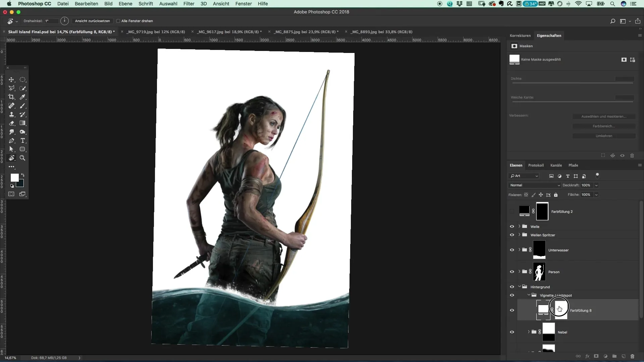Viewport: 644px width, 362px height.
Task: Set the foreground color swatch
Action: [x=14, y=178]
